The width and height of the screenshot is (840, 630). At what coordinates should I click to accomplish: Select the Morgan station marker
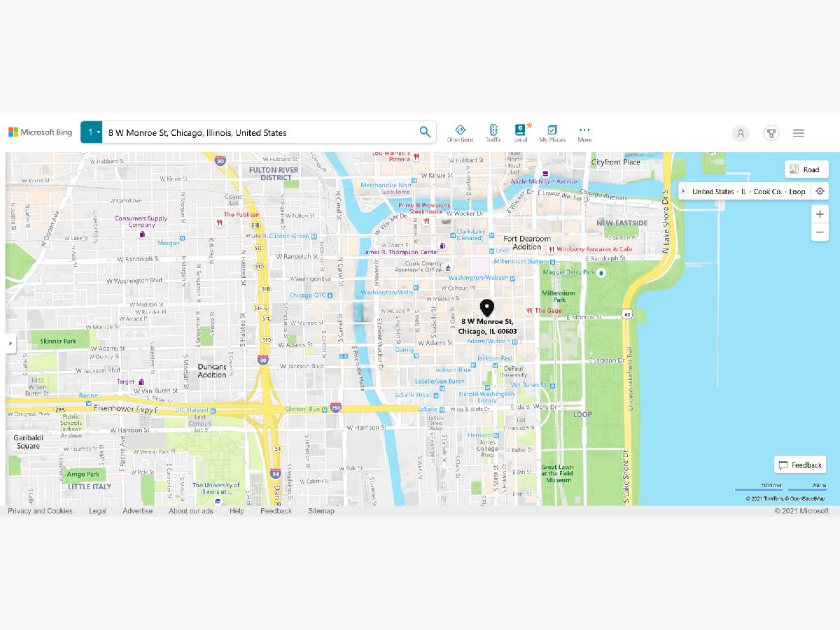coord(183,239)
